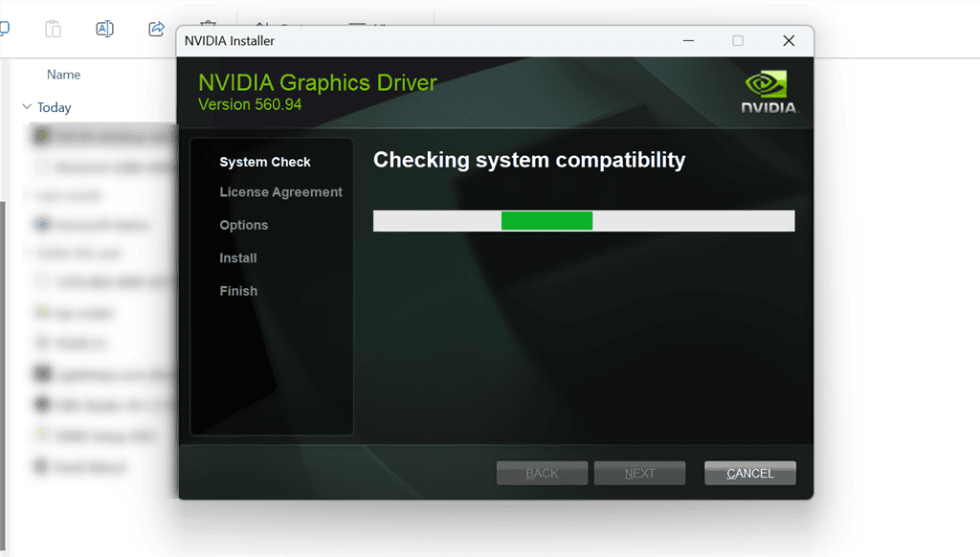Viewport: 980px width, 557px height.
Task: Click the 'NVIDIA Installer' window title
Action: click(230, 40)
